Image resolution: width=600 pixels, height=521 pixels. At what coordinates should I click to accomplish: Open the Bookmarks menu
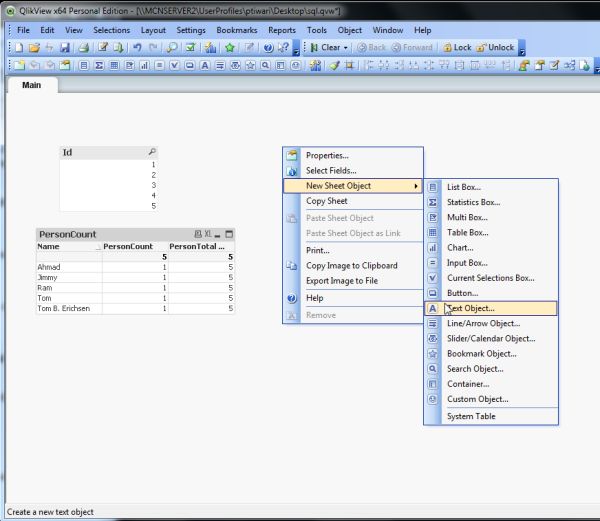point(237,30)
